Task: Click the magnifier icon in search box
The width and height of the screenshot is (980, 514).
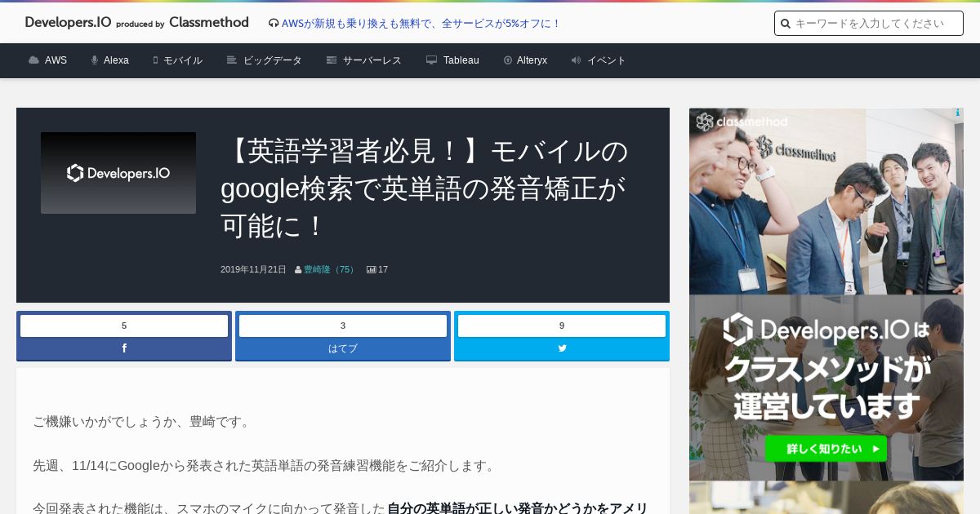Action: pos(785,24)
